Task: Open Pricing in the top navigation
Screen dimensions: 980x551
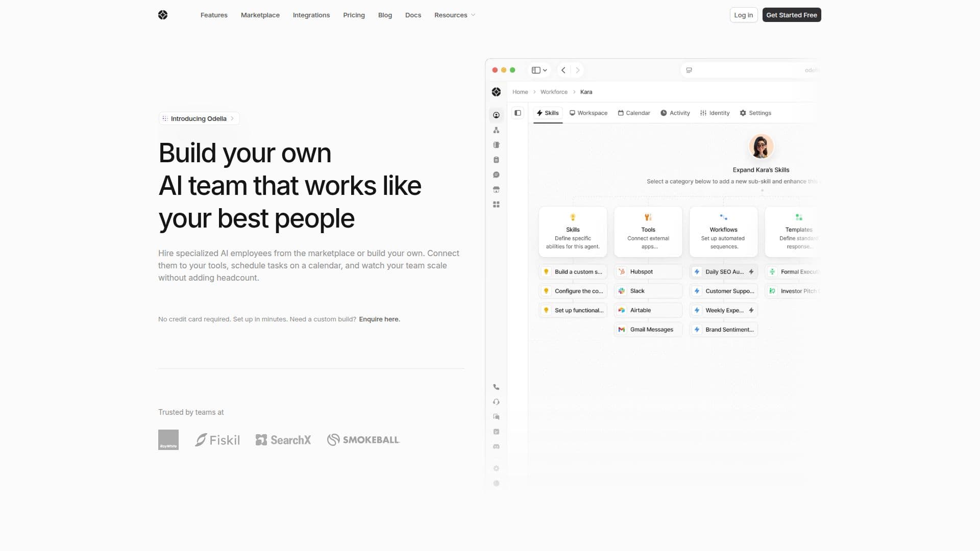Action: pyautogui.click(x=354, y=15)
